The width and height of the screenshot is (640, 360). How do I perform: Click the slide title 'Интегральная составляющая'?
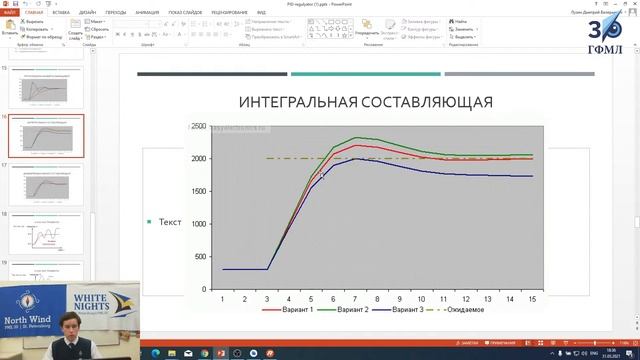coord(366,102)
